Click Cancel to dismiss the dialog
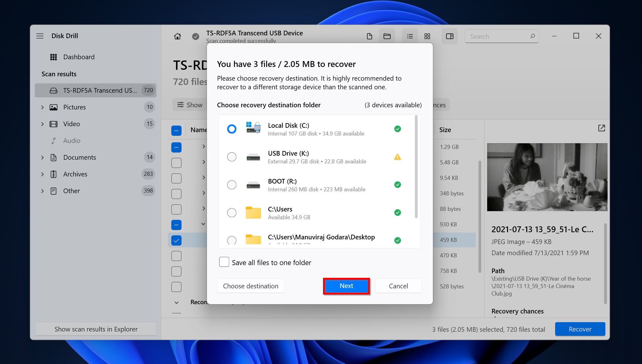The width and height of the screenshot is (642, 364). (398, 286)
